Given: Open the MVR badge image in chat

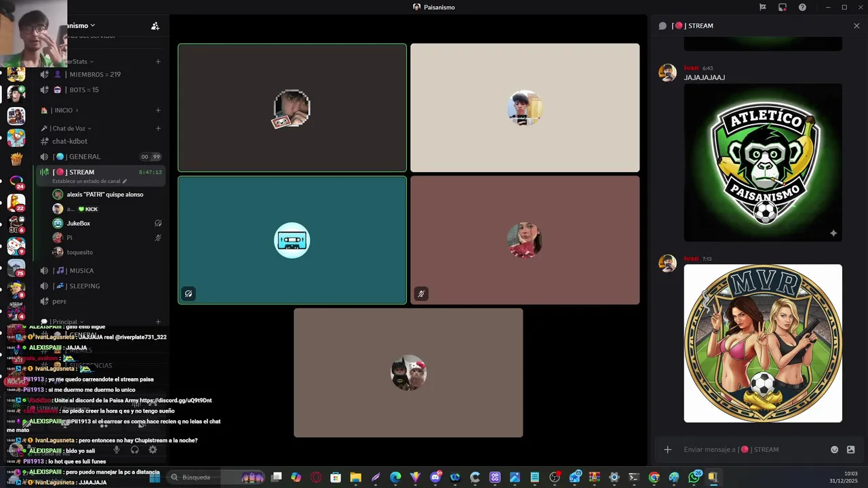Looking at the screenshot, I should coord(763,344).
